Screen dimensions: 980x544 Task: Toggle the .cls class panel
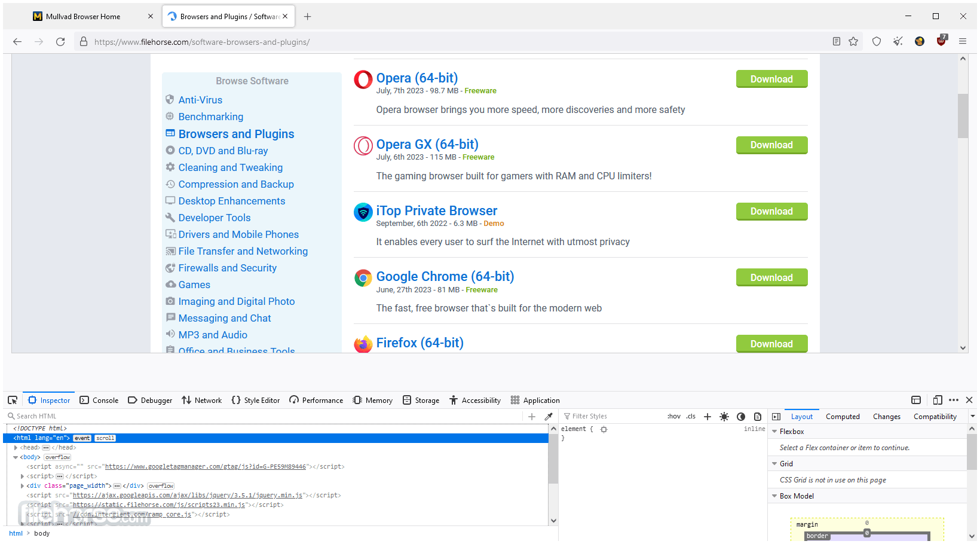(x=691, y=417)
